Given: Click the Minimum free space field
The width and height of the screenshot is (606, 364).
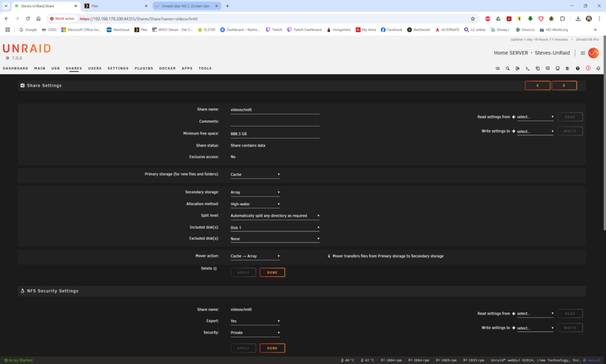Looking at the screenshot, I should 275,134.
